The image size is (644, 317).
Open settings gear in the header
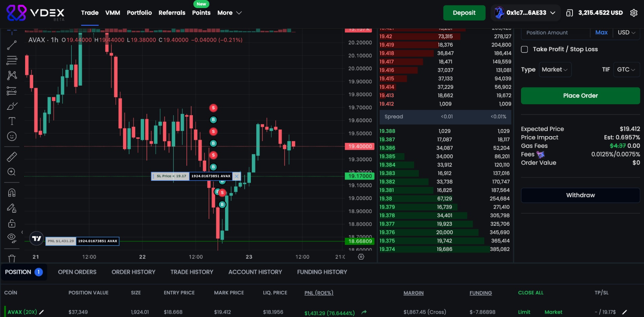point(633,13)
